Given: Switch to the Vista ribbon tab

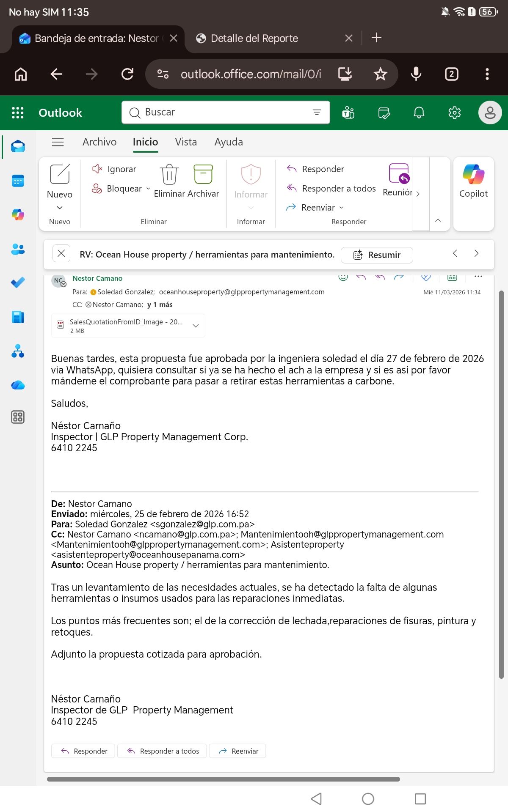Looking at the screenshot, I should [x=186, y=142].
